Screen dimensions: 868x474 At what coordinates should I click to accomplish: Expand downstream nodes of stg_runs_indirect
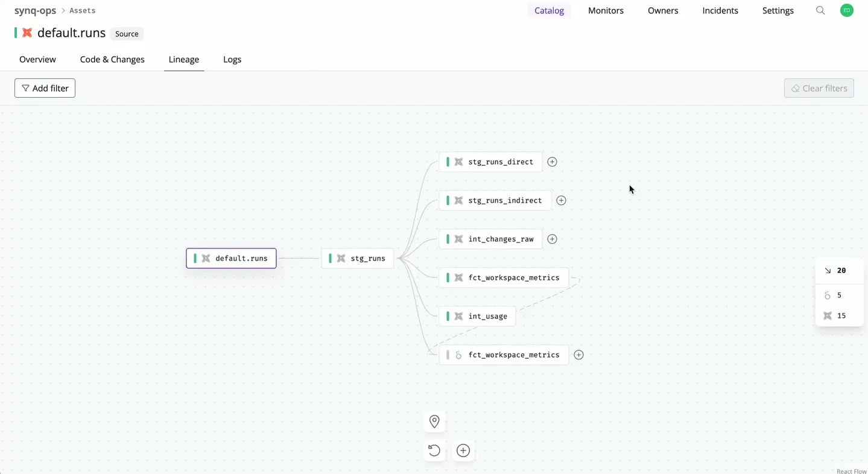(x=561, y=200)
